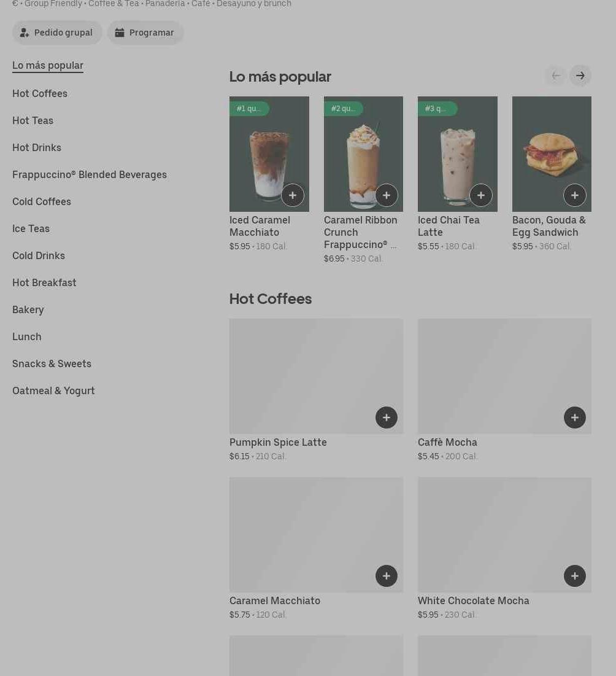Screen dimensions: 616x676
Task: Add Bacon, Gouda & Egg Sandwich plus icon
Action: [575, 195]
